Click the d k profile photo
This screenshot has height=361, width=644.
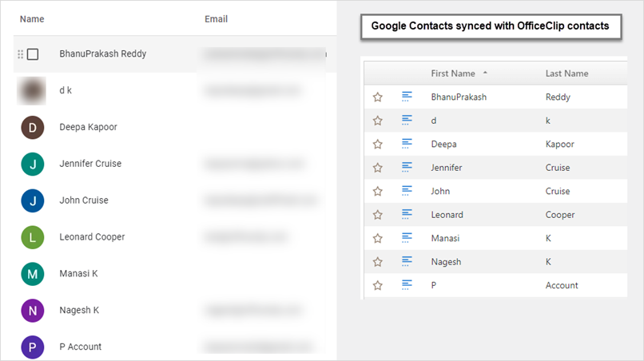point(32,91)
